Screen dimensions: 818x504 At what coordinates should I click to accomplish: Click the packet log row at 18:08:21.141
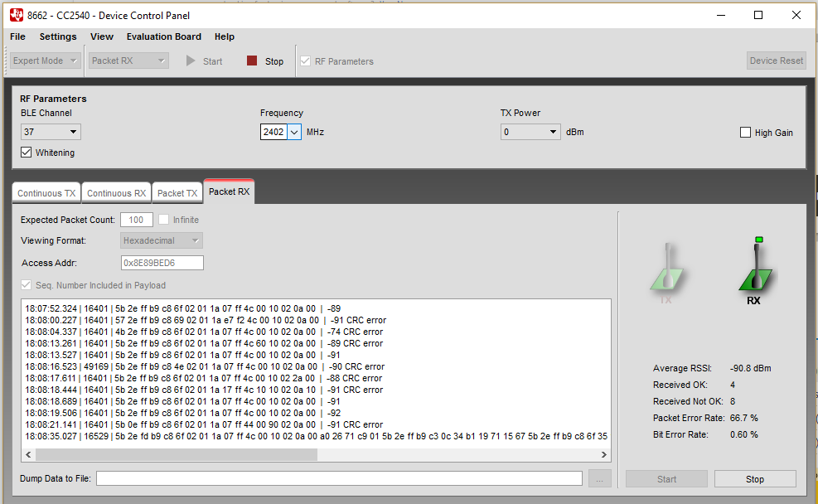pos(204,424)
